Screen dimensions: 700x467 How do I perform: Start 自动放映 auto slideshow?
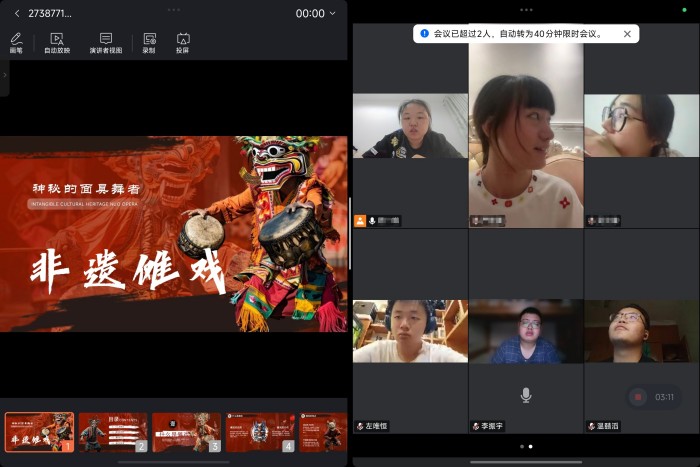pos(57,42)
